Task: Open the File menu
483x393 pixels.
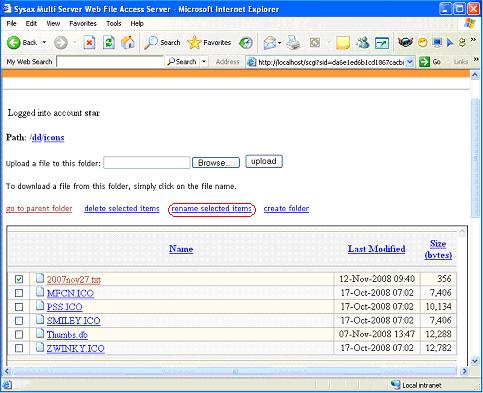Action: (11, 23)
